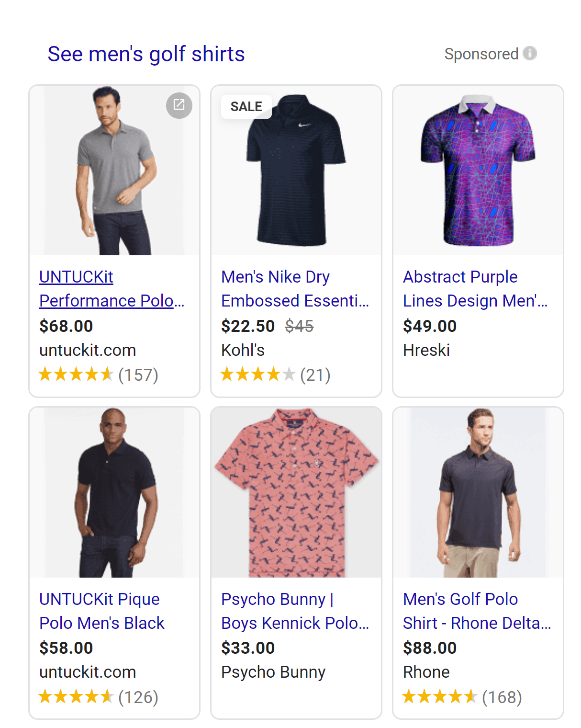Click the black UNTUCKit pique polo image

tap(114, 492)
